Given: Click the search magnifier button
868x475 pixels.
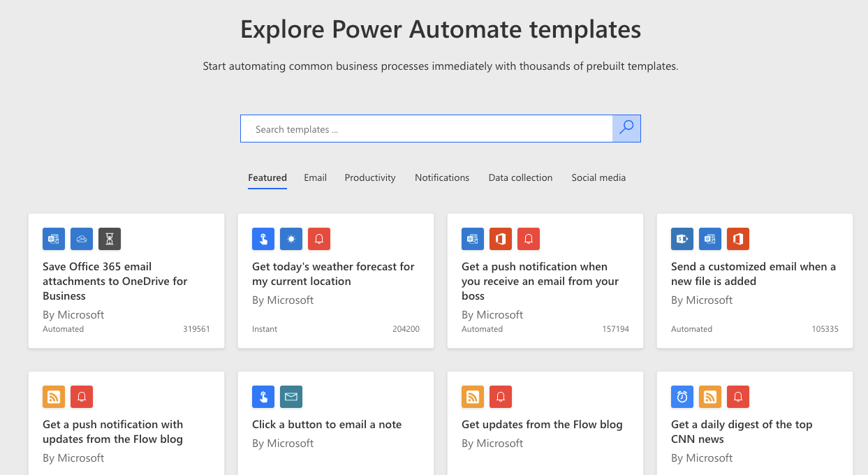Looking at the screenshot, I should click(x=626, y=129).
